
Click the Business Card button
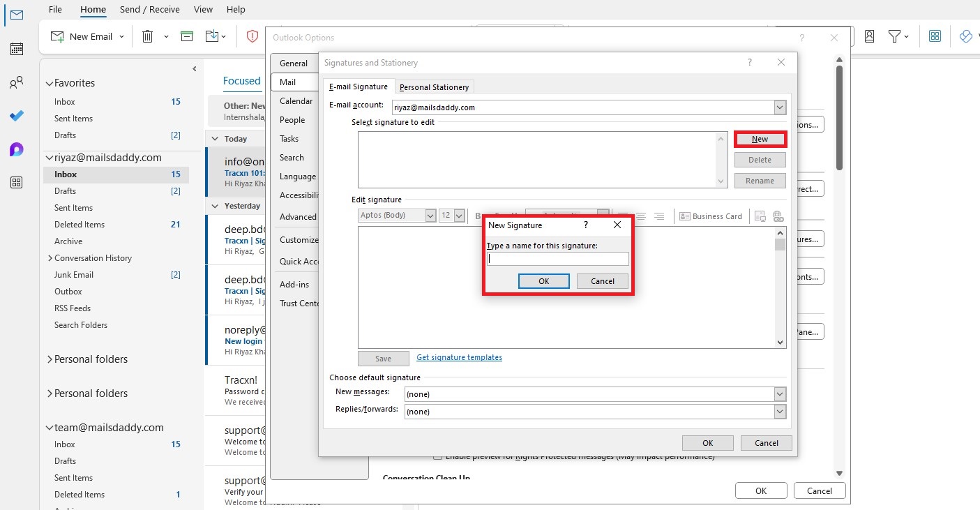[x=711, y=216]
